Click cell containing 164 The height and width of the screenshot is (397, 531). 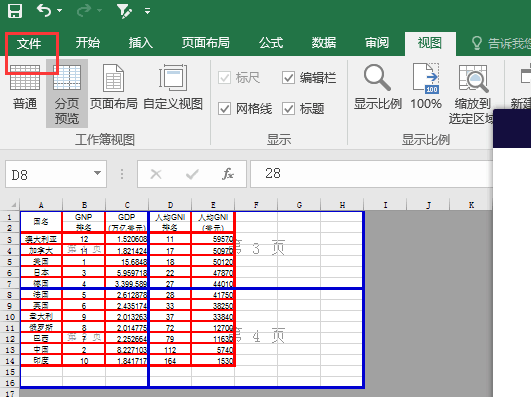[x=170, y=361]
